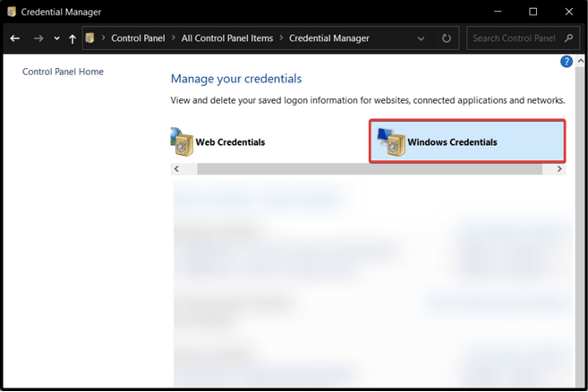Screen dimensions: 588x392
Task: Click the Windows Credentials safe icon
Action: pyautogui.click(x=391, y=142)
